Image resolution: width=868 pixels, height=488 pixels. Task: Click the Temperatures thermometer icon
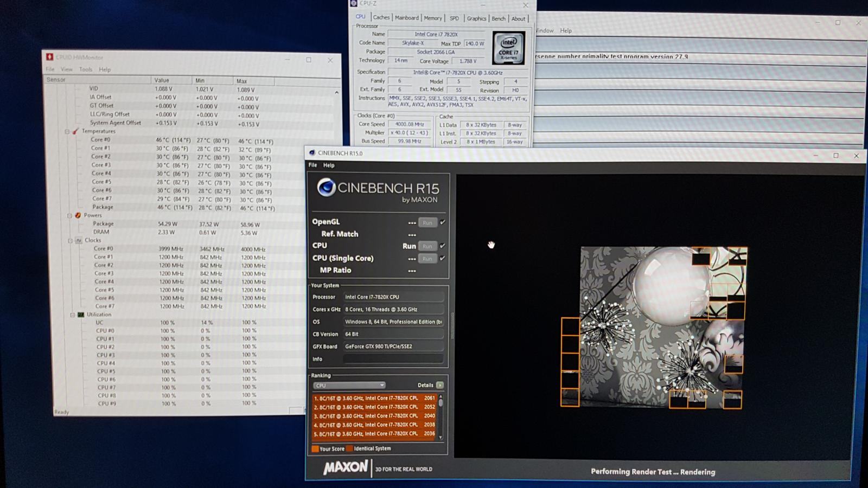pos(76,131)
